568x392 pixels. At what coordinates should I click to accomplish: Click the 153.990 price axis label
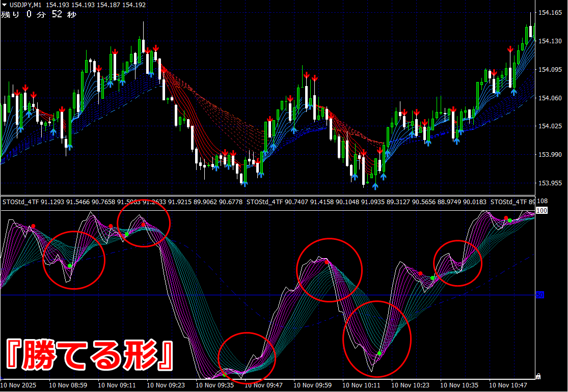550,155
